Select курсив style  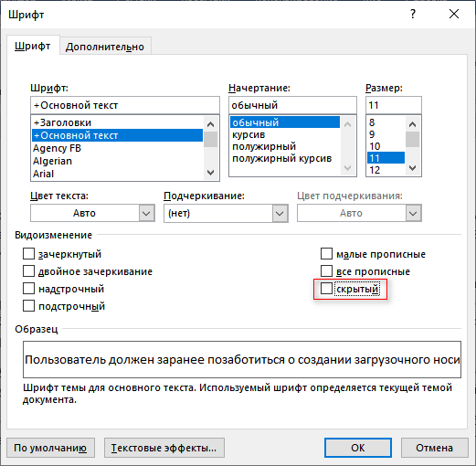point(285,134)
